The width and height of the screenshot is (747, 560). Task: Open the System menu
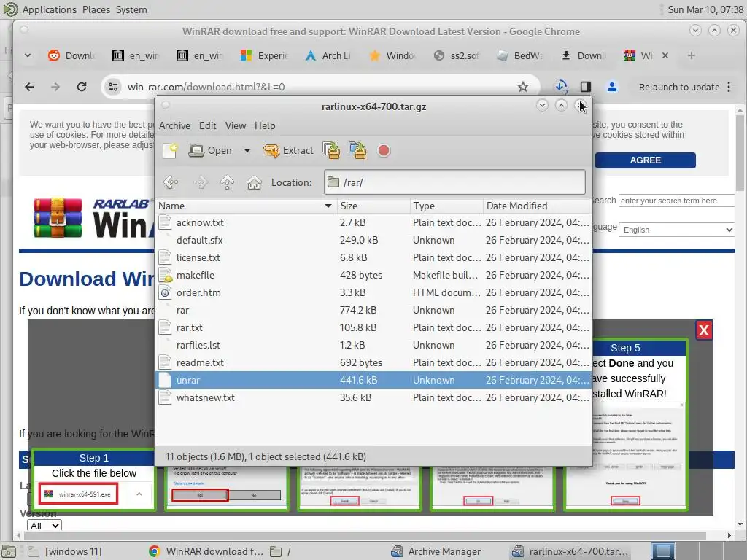point(131,9)
